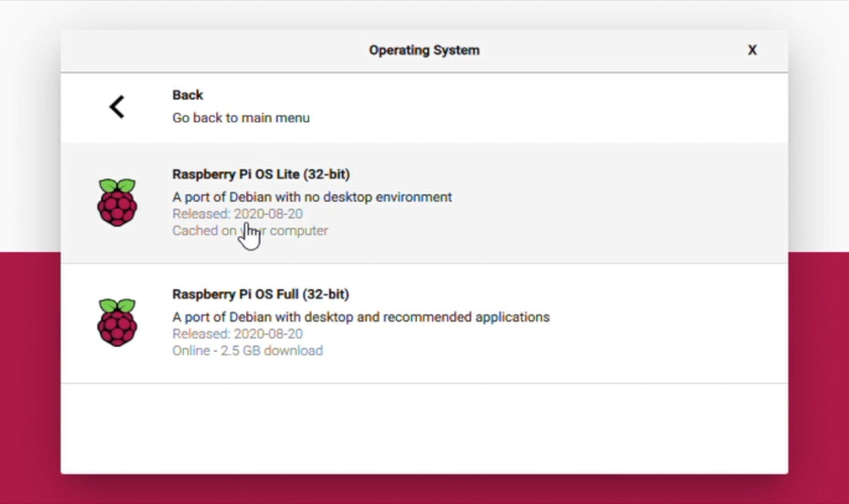Viewport: 849px width, 504px height.
Task: Click empty white area below the OS list
Action: (x=424, y=428)
